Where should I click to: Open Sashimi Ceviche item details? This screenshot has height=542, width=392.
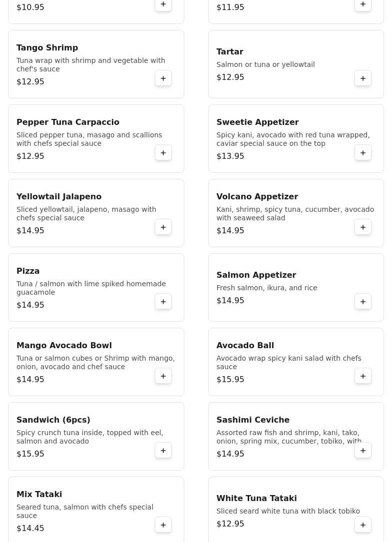coord(253,420)
